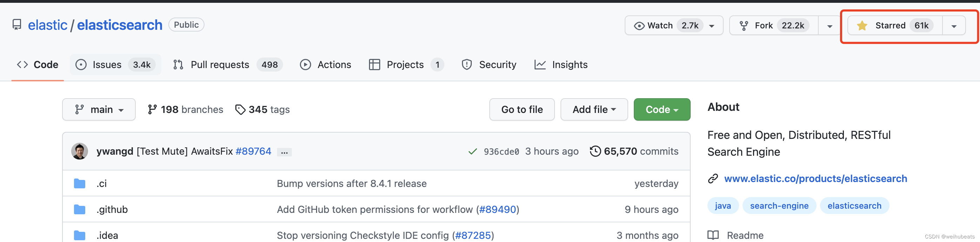Open the .github folder name

[112, 210]
